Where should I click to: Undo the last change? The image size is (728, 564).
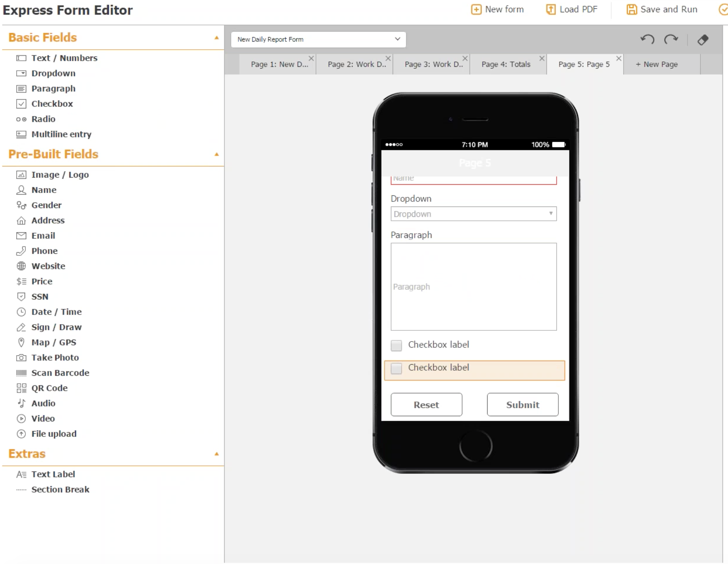tap(647, 39)
